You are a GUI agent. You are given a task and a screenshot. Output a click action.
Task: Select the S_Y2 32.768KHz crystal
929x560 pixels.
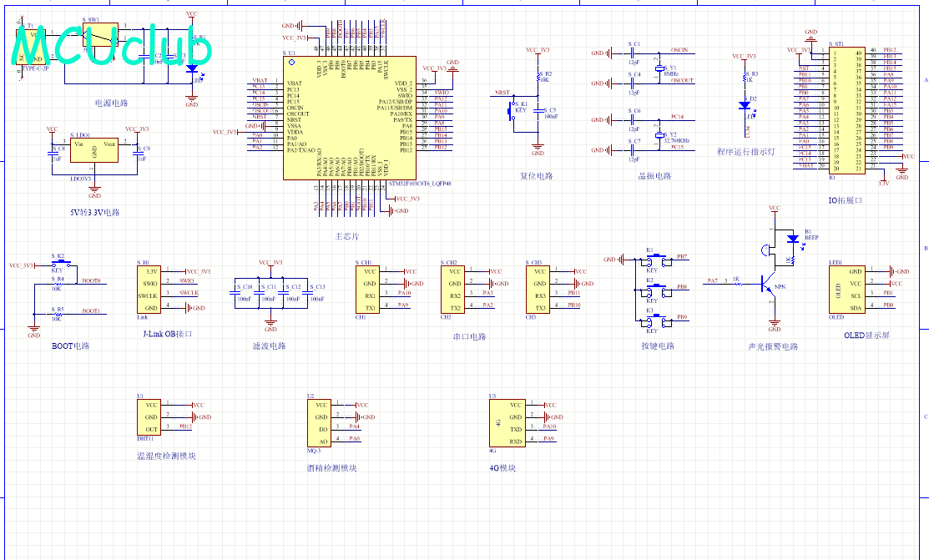(x=659, y=135)
